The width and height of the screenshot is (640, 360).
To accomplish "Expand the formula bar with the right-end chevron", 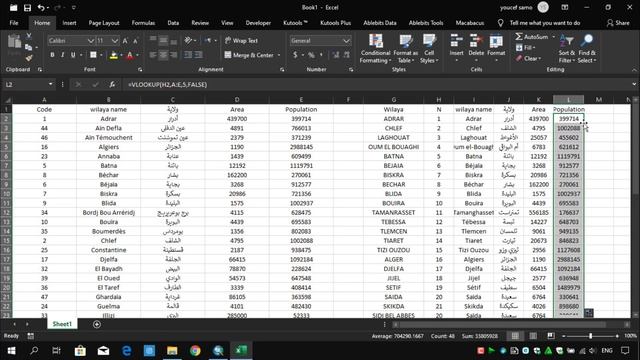I will (634, 84).
